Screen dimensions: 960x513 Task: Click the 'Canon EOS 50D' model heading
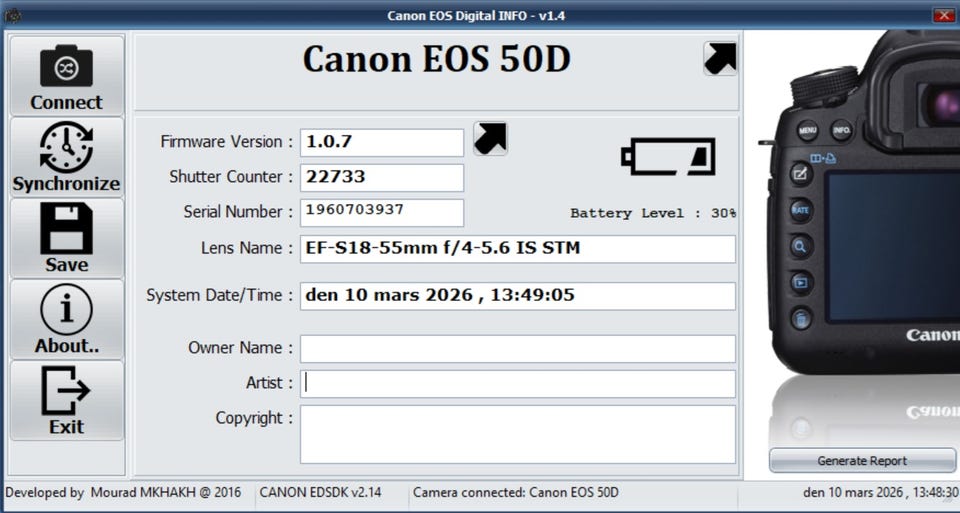pos(437,59)
